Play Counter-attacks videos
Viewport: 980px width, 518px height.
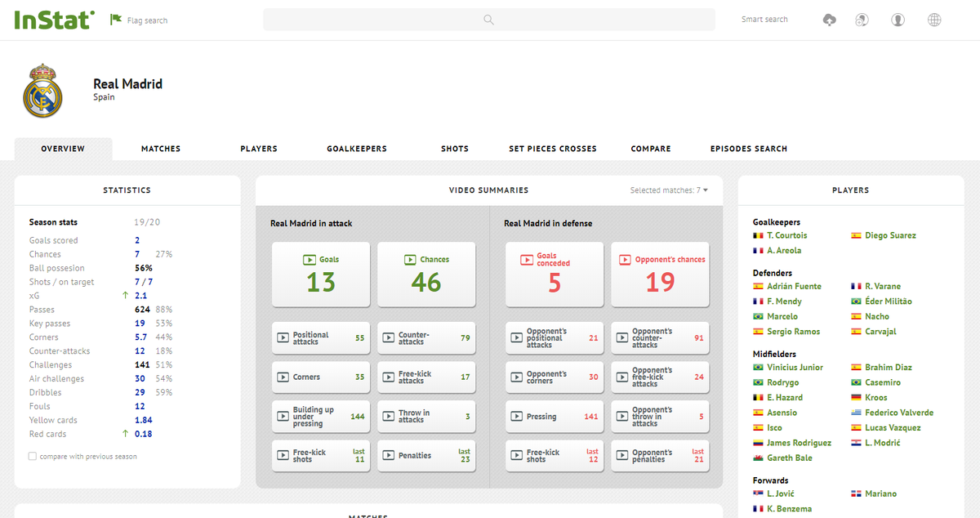pyautogui.click(x=426, y=337)
